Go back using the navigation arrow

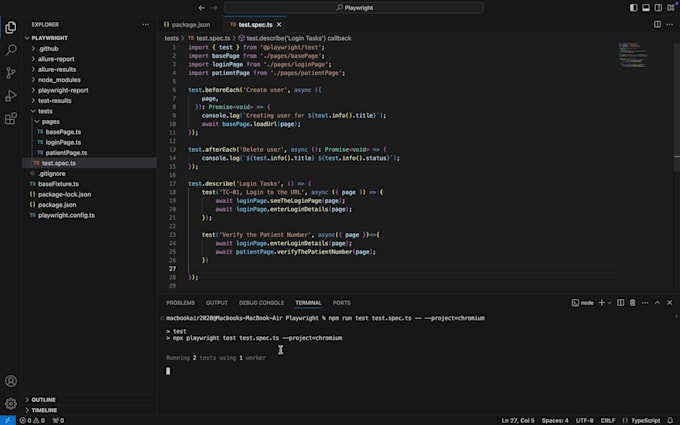tap(202, 7)
